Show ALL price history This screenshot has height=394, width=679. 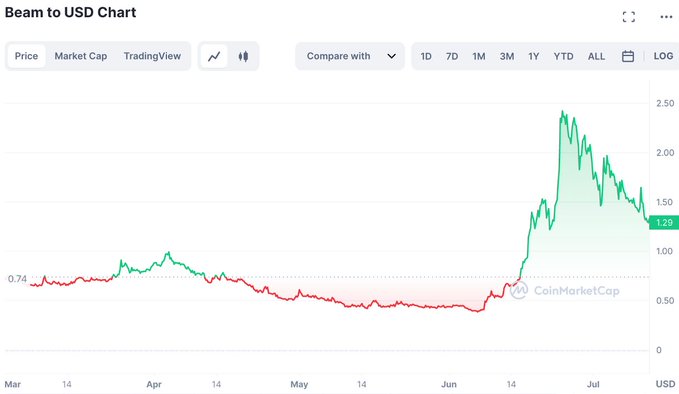[596, 56]
